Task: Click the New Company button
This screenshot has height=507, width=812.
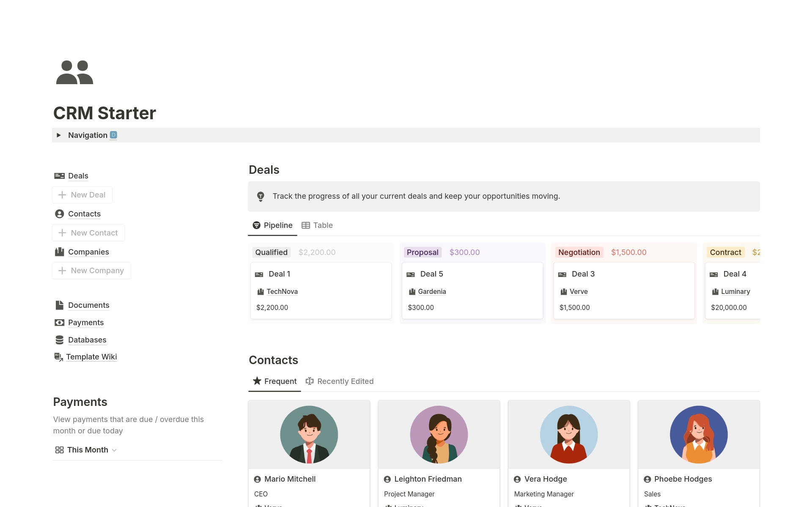Action: (91, 271)
